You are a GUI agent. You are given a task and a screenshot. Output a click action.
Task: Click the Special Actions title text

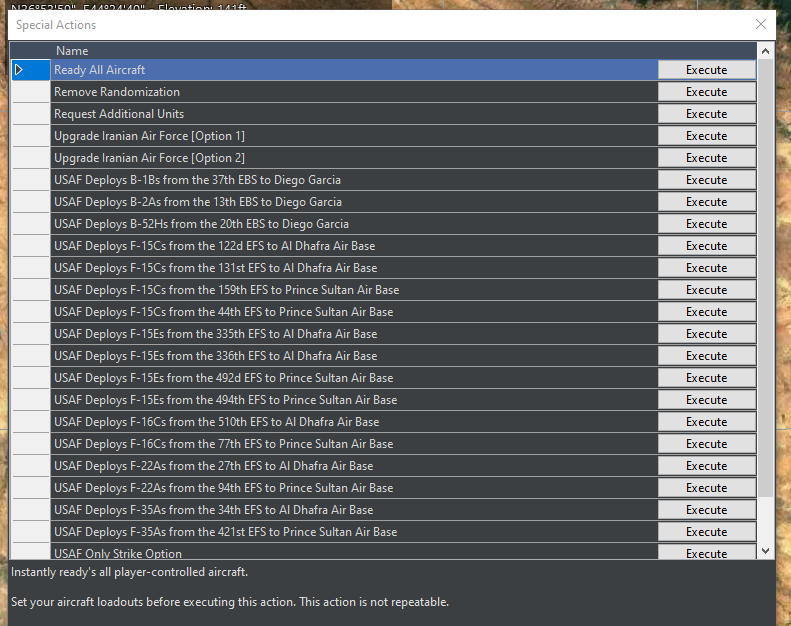click(x=56, y=25)
